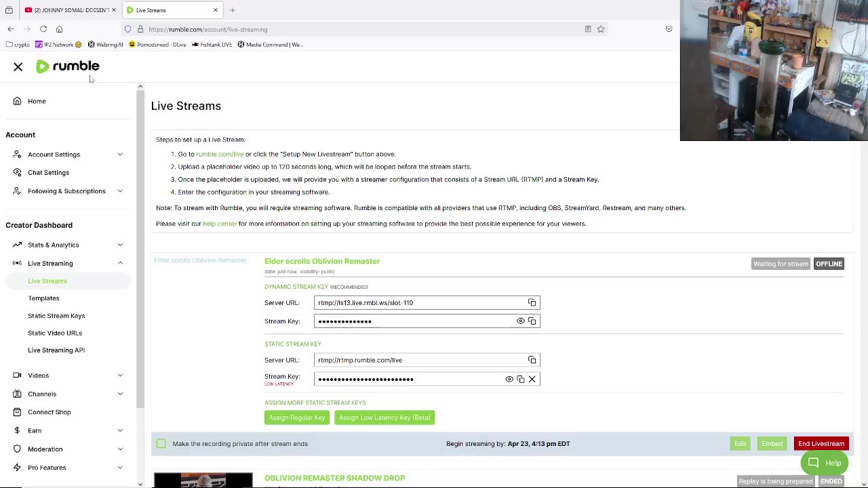
Task: Click Embed button for livestream
Action: [x=772, y=444]
